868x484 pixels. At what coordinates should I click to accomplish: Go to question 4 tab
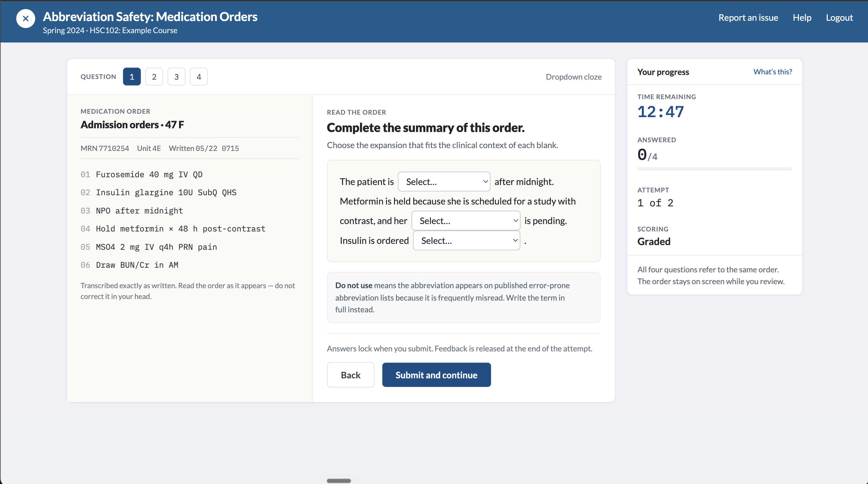(x=199, y=77)
